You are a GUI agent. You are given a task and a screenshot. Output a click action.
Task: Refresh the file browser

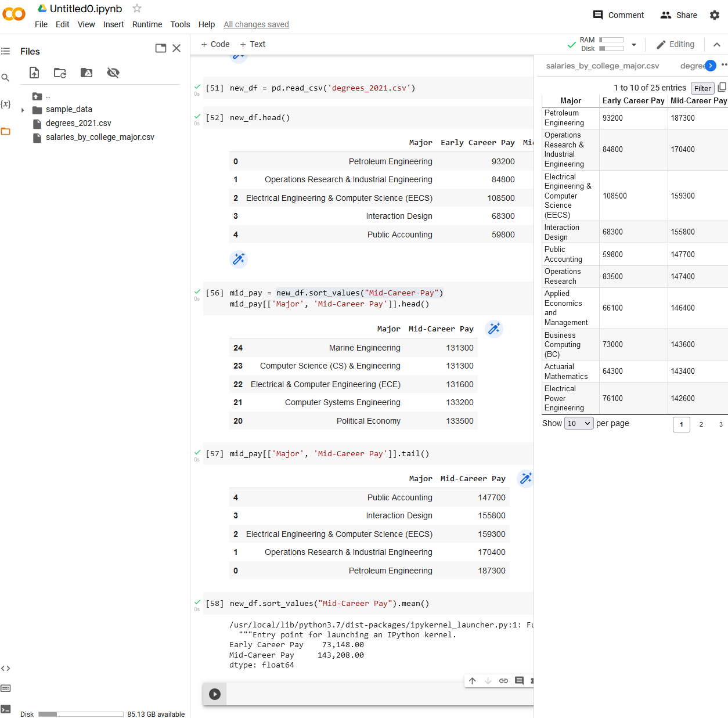pyautogui.click(x=60, y=73)
